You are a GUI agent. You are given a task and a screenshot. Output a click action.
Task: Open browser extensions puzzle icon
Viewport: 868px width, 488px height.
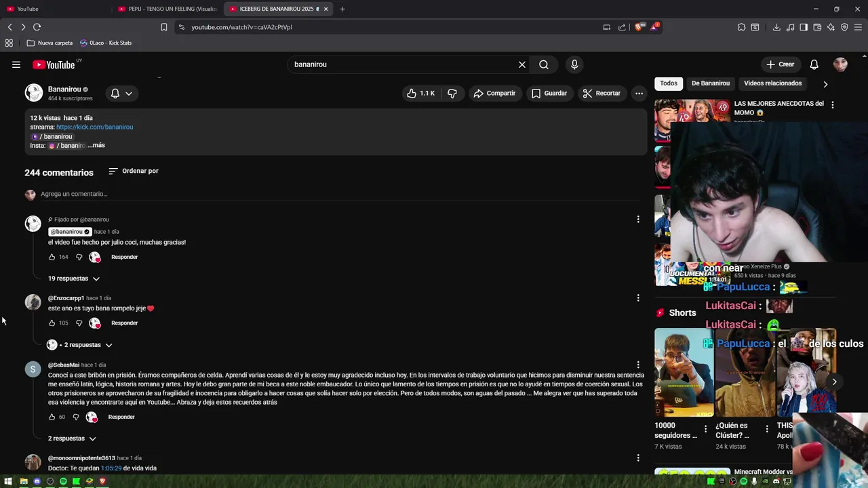coord(741,27)
